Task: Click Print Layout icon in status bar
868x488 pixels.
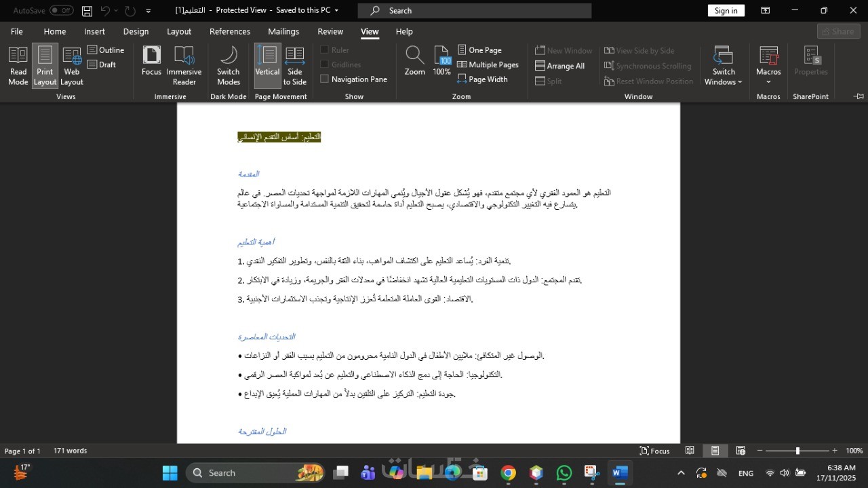Action: (x=715, y=451)
